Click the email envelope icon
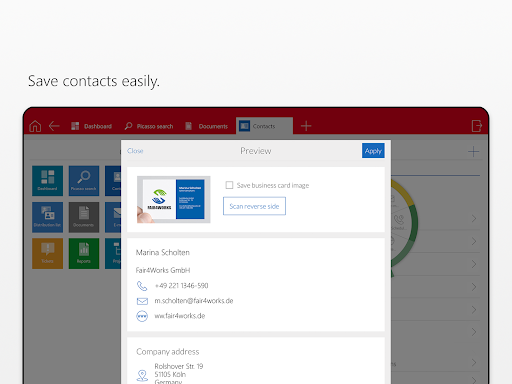512x384 pixels. tap(142, 301)
